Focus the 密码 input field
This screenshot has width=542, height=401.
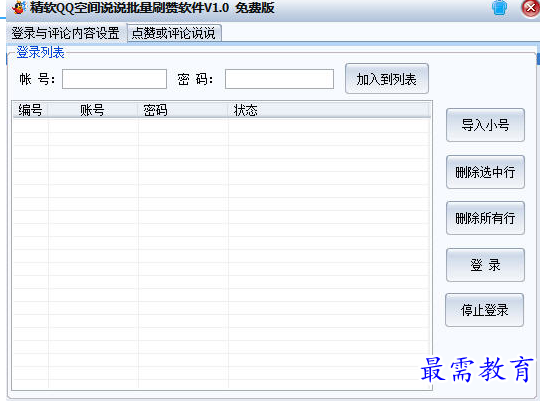click(x=279, y=79)
